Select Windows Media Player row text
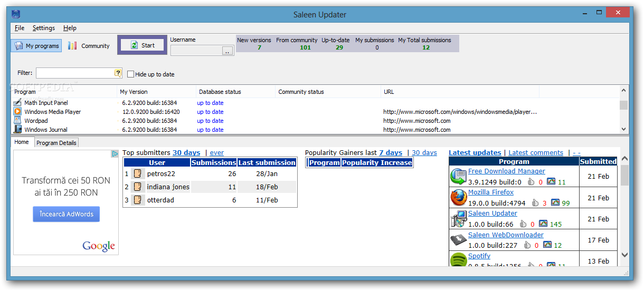 (x=53, y=112)
